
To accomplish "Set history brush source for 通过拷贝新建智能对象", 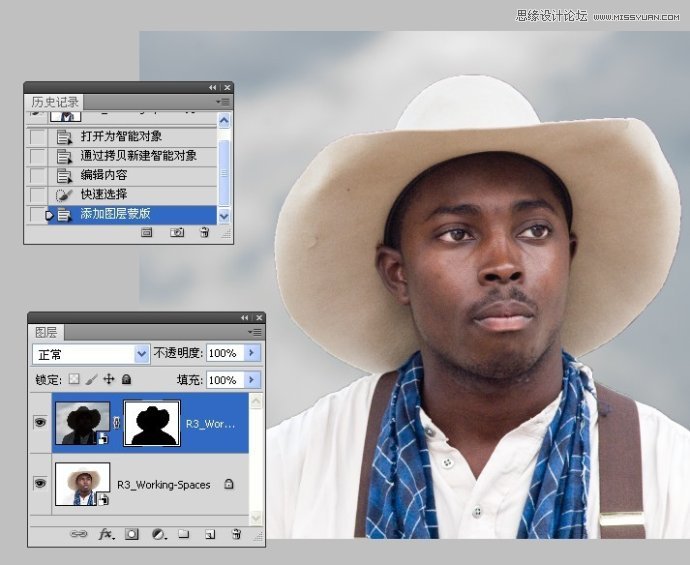I will coord(37,156).
